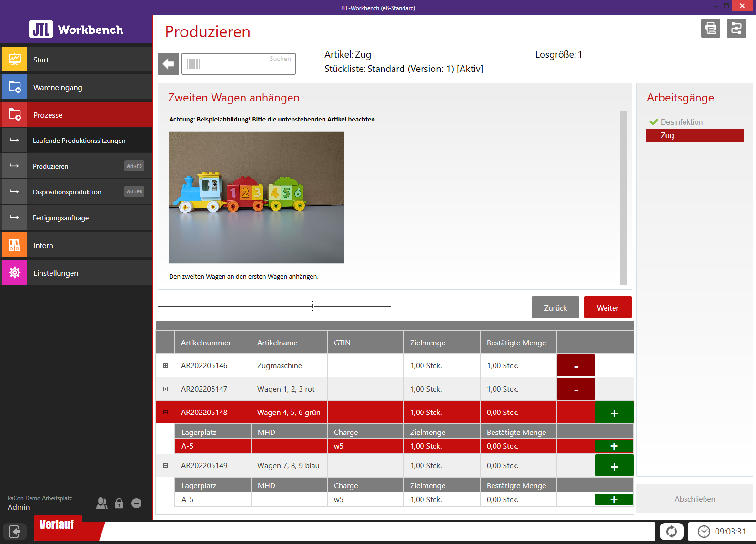756x544 pixels.
Task: Click the round minus icon near Admin
Action: point(136,503)
